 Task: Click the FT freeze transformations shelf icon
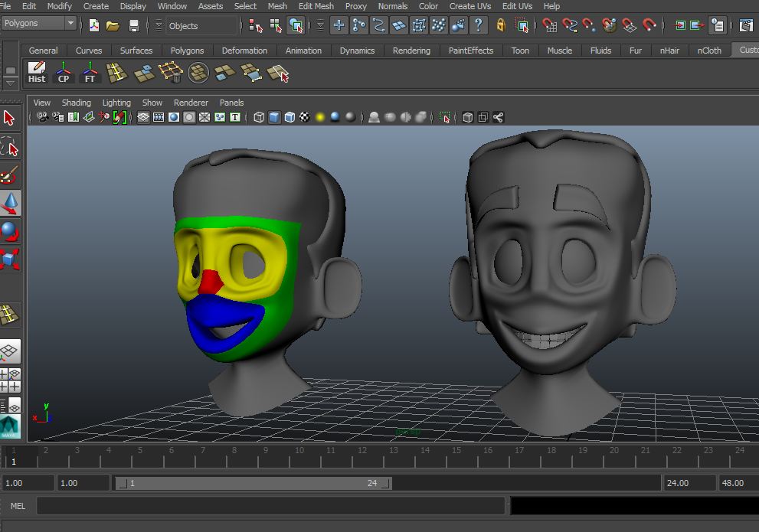[x=90, y=73]
